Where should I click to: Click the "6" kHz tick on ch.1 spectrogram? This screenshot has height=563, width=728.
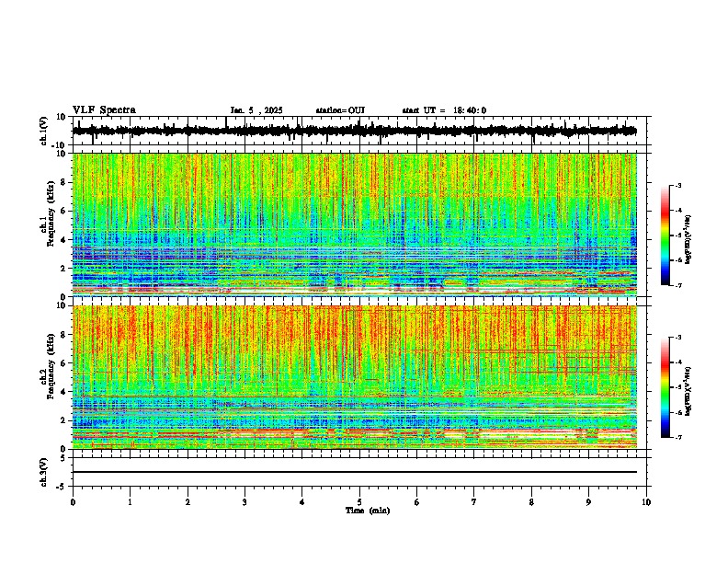pos(64,211)
